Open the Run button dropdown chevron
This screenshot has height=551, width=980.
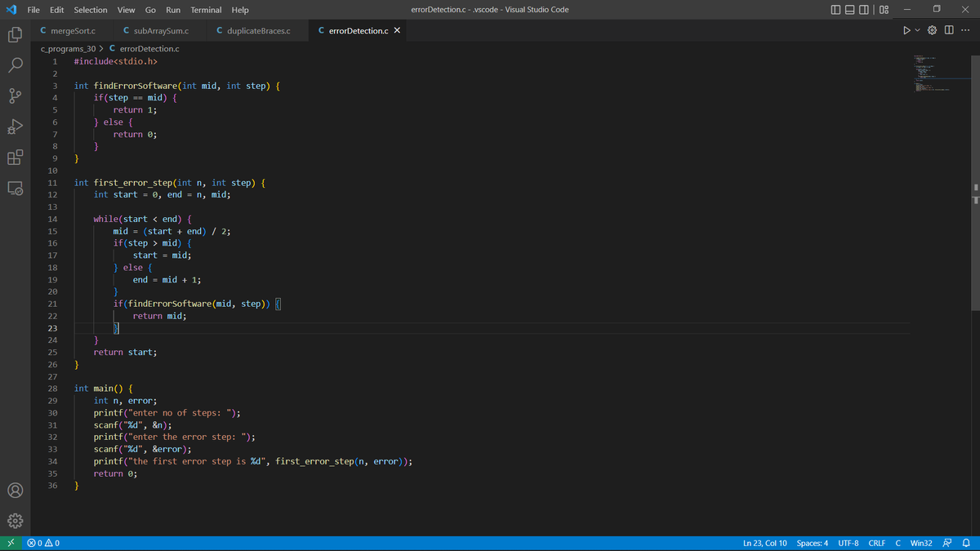917,29
